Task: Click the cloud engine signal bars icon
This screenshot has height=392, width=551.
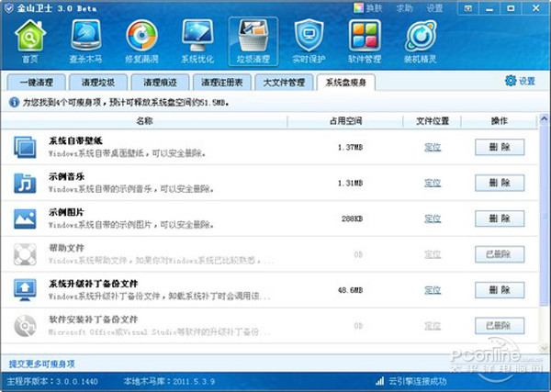Action: point(379,381)
